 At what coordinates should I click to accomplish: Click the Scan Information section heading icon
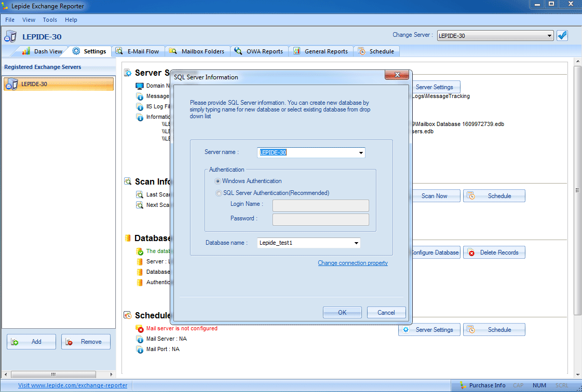[128, 181]
